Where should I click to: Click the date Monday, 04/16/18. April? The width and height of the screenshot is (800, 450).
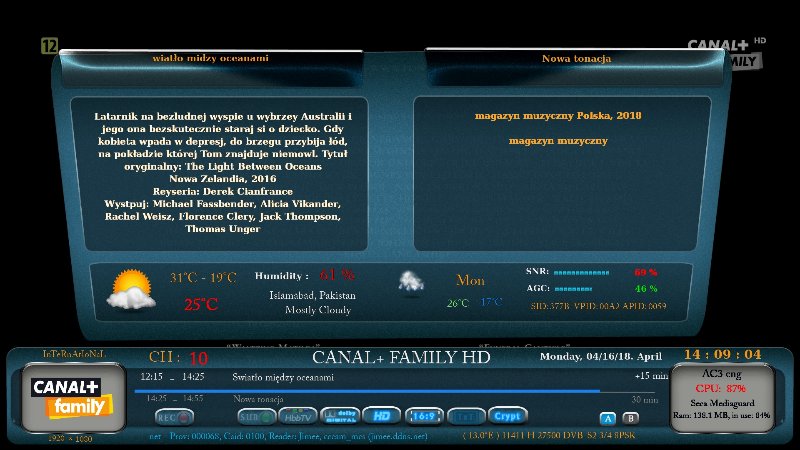[601, 356]
